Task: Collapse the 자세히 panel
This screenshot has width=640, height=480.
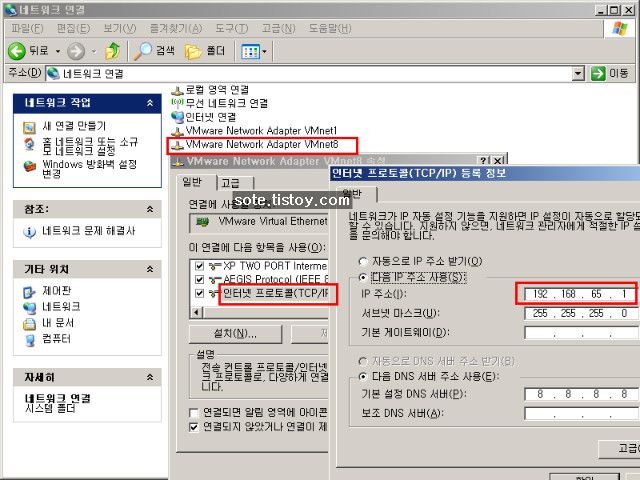Action: pos(150,378)
